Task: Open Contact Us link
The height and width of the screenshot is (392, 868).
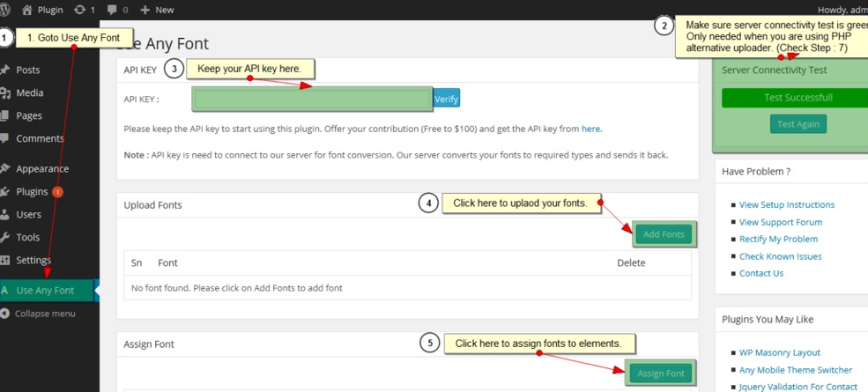Action: coord(761,273)
